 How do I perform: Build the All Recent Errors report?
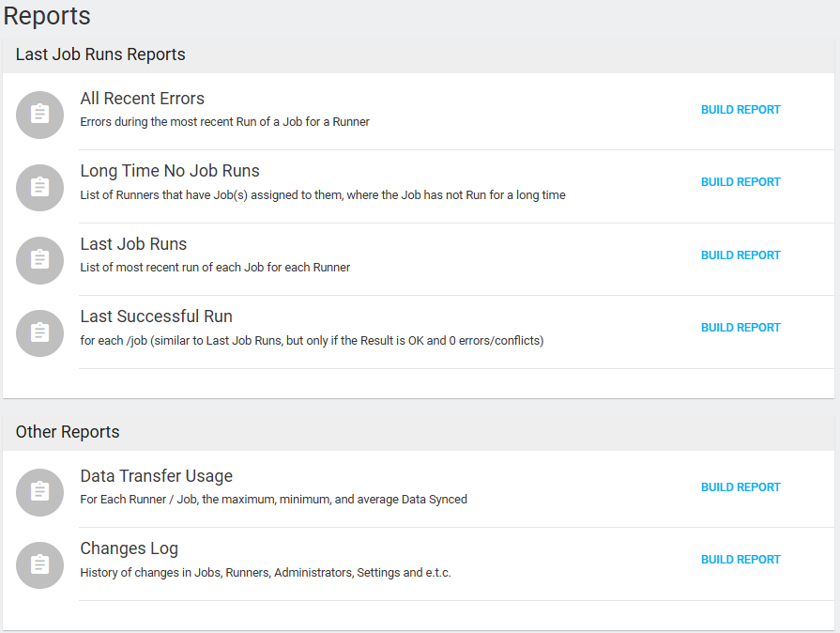(741, 109)
